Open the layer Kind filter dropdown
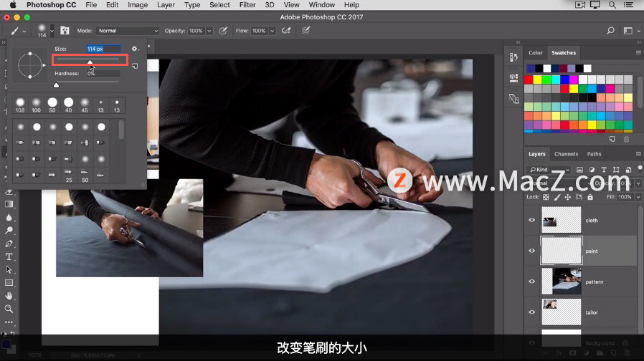 (x=549, y=170)
